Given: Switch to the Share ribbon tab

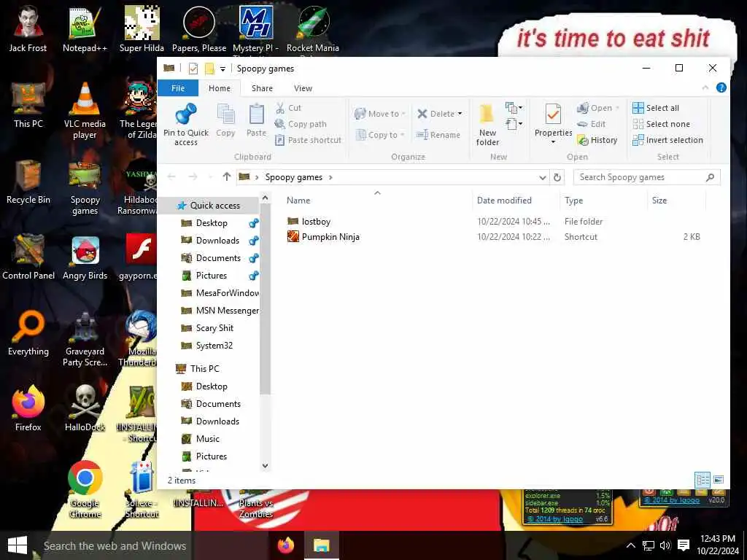Looking at the screenshot, I should [x=262, y=88].
